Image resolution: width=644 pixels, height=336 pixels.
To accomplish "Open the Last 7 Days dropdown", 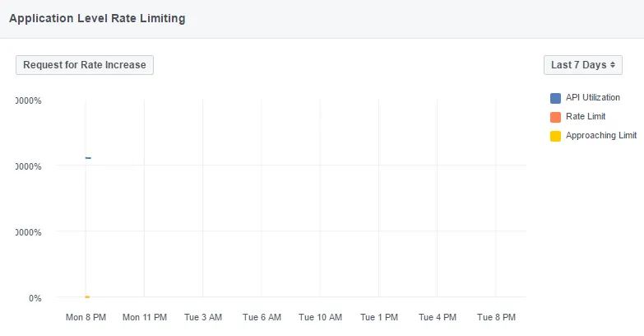I will point(582,65).
